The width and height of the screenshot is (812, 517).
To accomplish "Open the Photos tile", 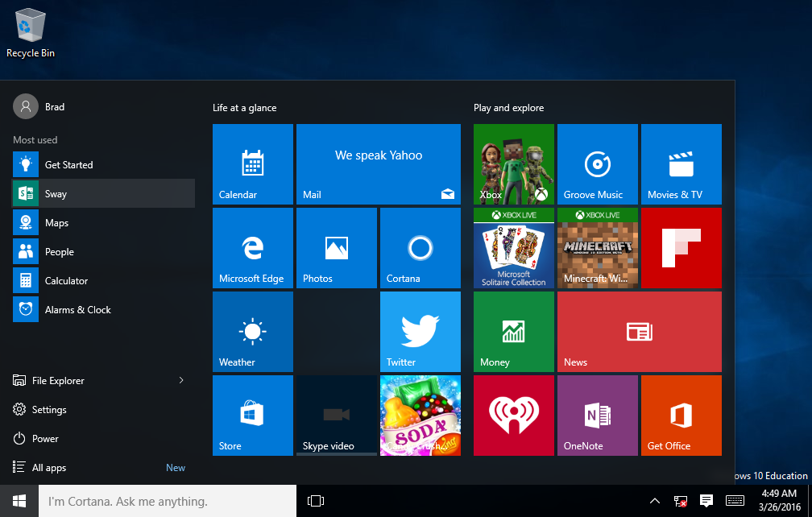I will [x=337, y=248].
